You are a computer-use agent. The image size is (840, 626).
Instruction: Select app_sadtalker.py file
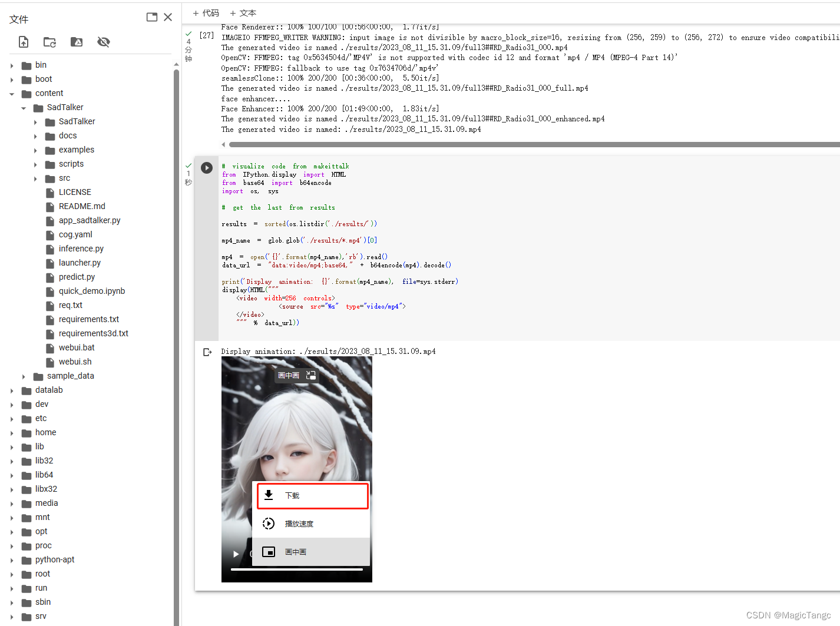pyautogui.click(x=90, y=220)
